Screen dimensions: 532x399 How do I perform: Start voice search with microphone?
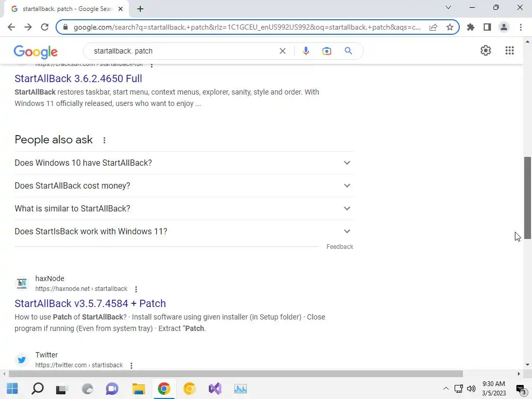pyautogui.click(x=305, y=51)
